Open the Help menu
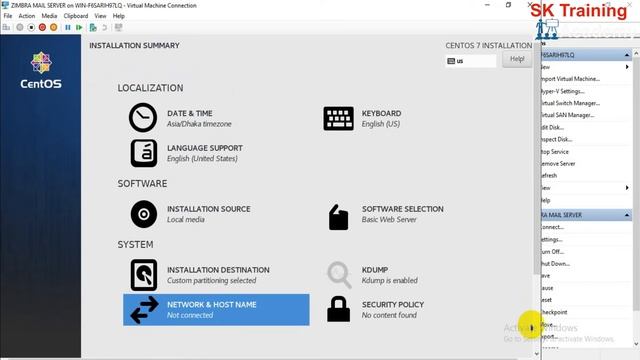640x360 pixels. coord(118,16)
